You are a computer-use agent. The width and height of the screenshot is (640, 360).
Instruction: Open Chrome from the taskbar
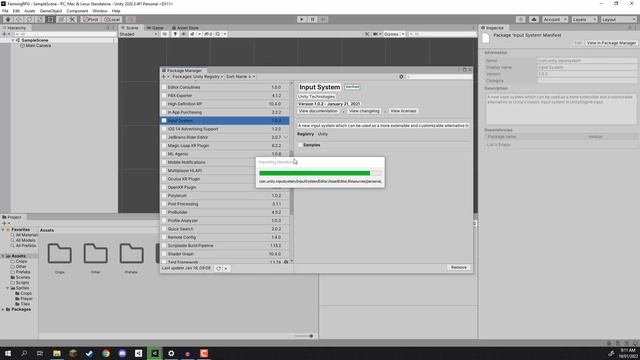point(106,353)
